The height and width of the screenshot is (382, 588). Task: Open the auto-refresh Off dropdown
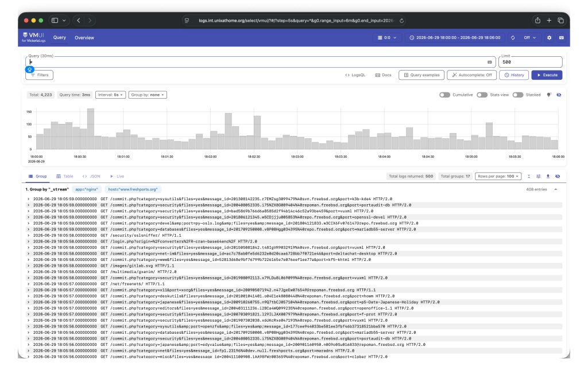pyautogui.click(x=530, y=38)
